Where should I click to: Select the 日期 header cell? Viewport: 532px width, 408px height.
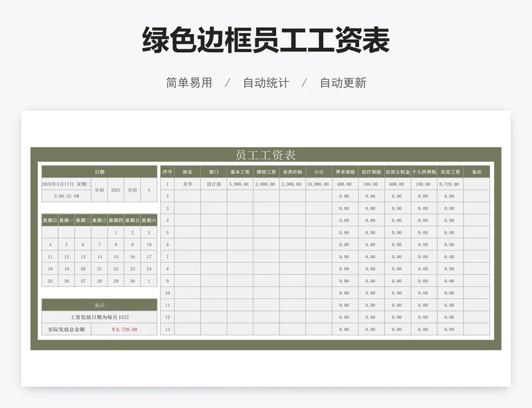tap(99, 172)
